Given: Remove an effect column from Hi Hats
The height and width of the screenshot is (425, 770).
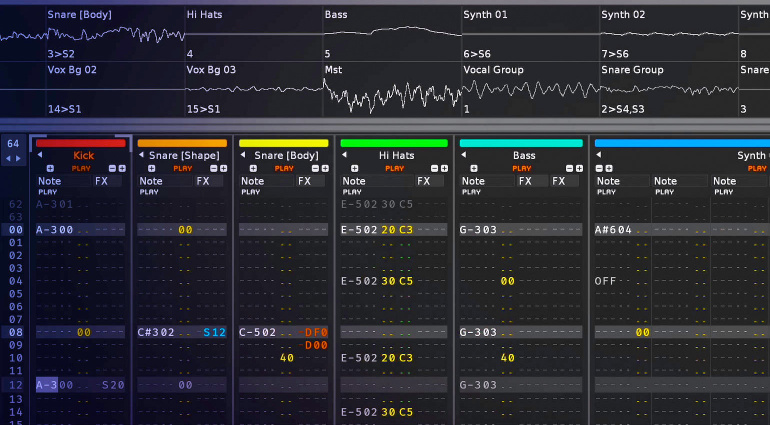Looking at the screenshot, I should pyautogui.click(x=431, y=168).
